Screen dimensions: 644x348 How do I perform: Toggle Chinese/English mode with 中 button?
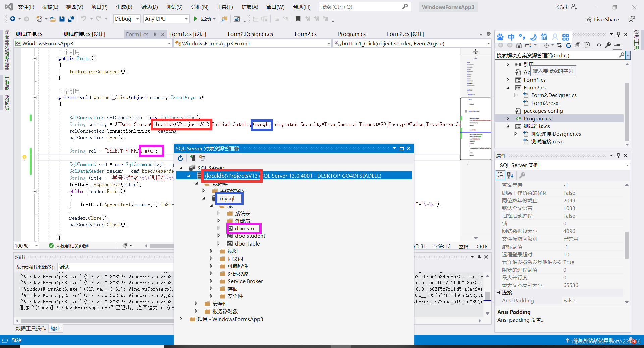point(511,37)
